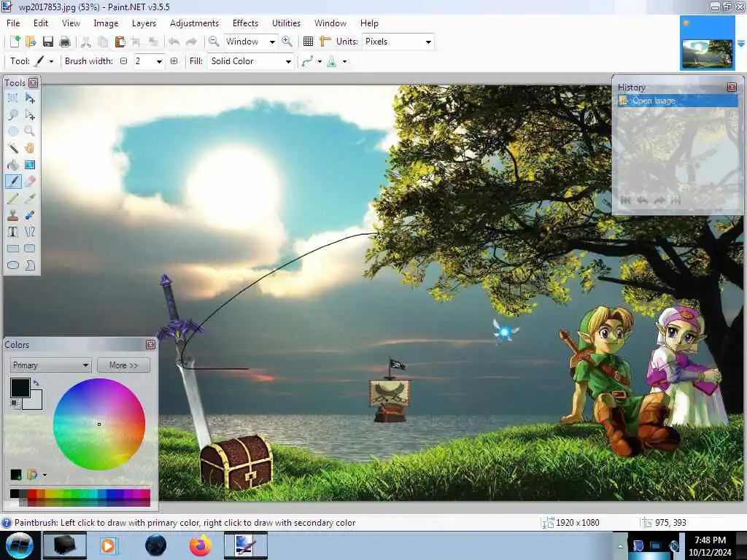Image resolution: width=747 pixels, height=560 pixels.
Task: Open the Adjustments menu
Action: pyautogui.click(x=194, y=23)
